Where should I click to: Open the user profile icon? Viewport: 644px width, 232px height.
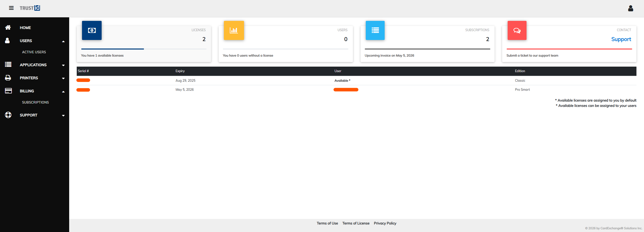pyautogui.click(x=630, y=8)
